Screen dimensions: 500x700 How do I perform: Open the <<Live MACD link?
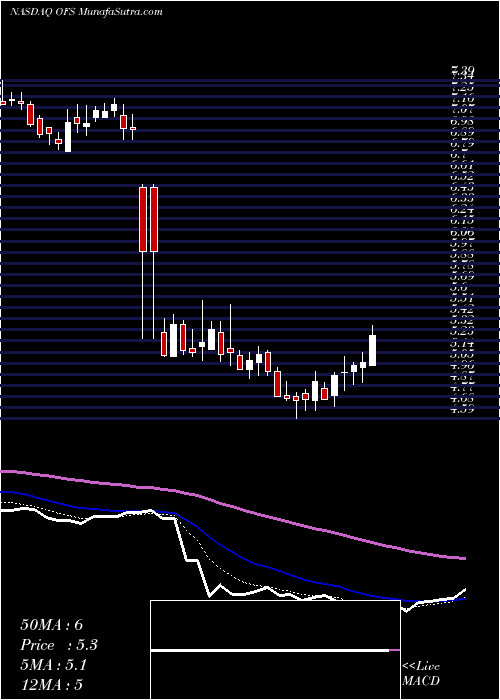tap(421, 674)
